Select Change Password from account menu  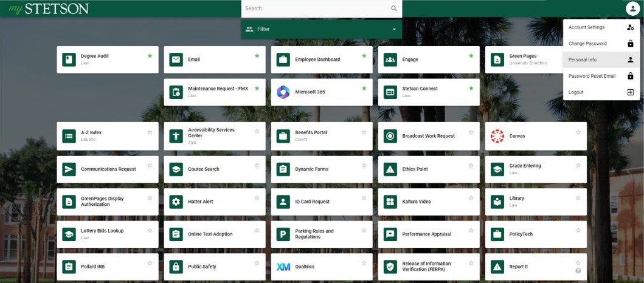(601, 44)
